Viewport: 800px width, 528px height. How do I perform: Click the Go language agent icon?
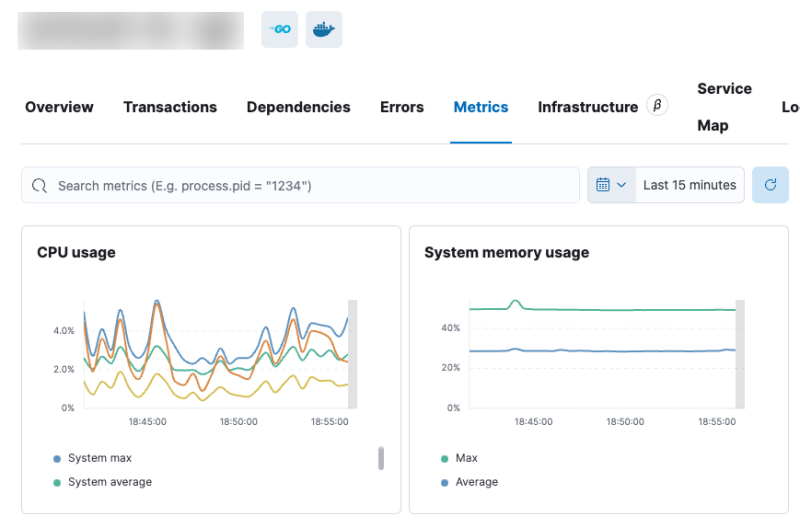pos(280,30)
